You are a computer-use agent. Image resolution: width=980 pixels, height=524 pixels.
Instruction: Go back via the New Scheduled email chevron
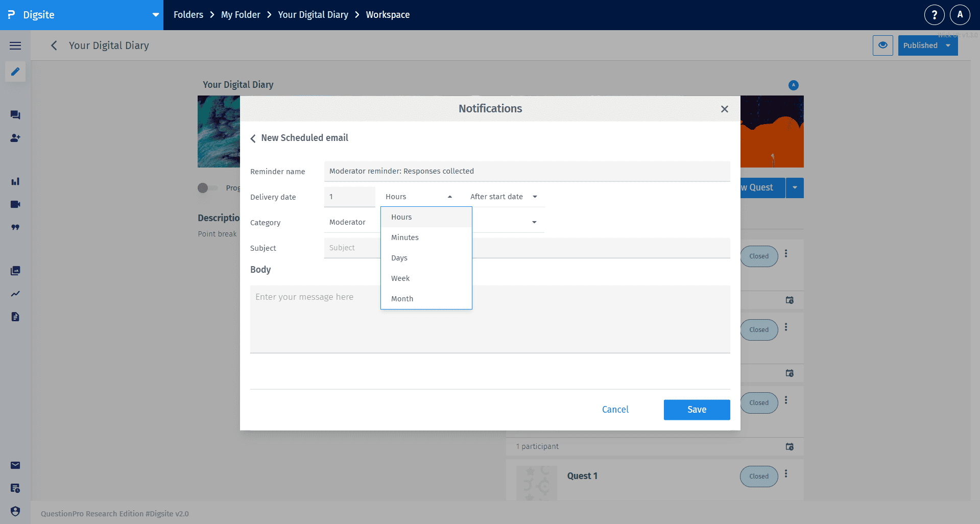[x=252, y=138]
